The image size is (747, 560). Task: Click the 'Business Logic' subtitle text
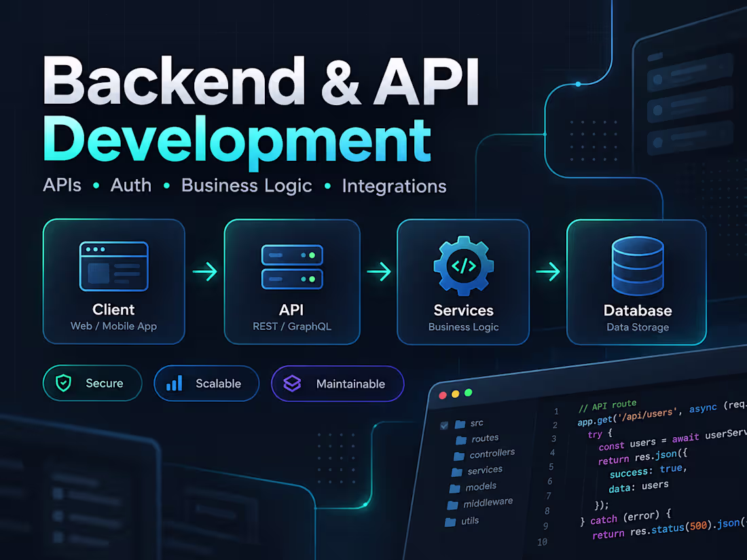247,186
